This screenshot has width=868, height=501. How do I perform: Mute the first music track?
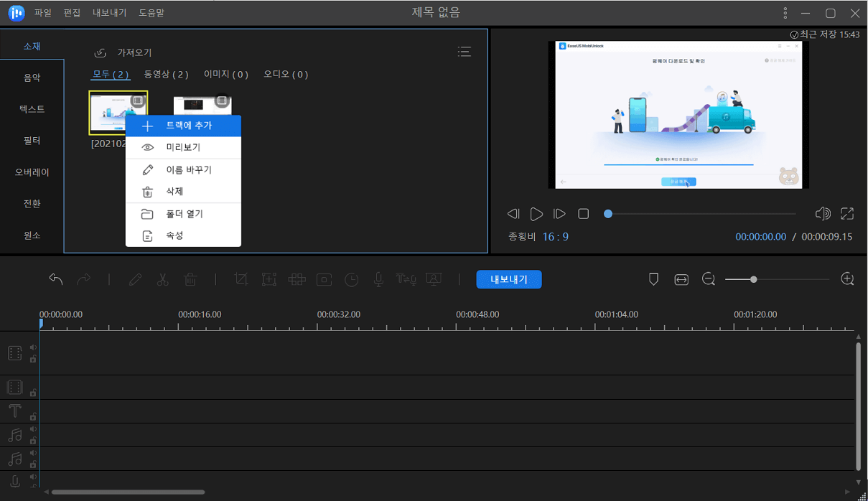[33, 429]
